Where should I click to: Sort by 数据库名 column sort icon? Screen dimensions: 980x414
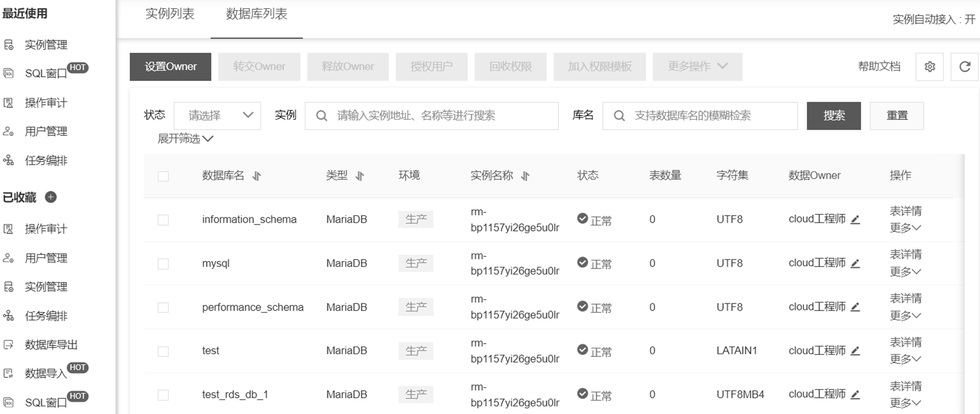pyautogui.click(x=257, y=176)
